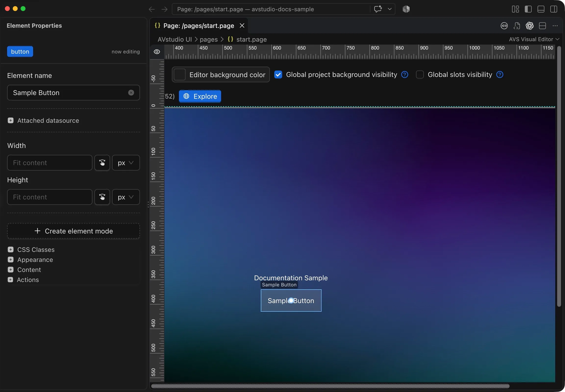Viewport: 565px width, 392px height.
Task: Click the Height reset hand icon
Action: click(102, 197)
